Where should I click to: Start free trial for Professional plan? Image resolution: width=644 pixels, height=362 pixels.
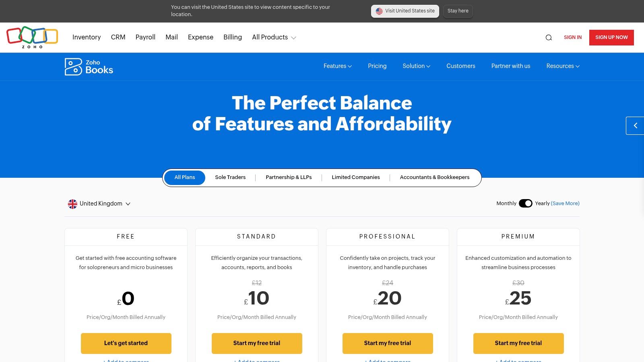388,343
